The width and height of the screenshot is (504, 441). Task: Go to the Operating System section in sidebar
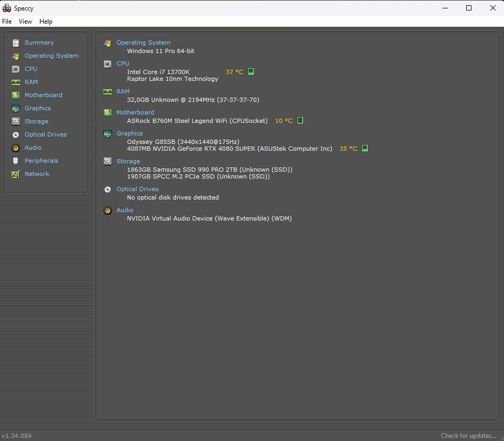pyautogui.click(x=51, y=56)
